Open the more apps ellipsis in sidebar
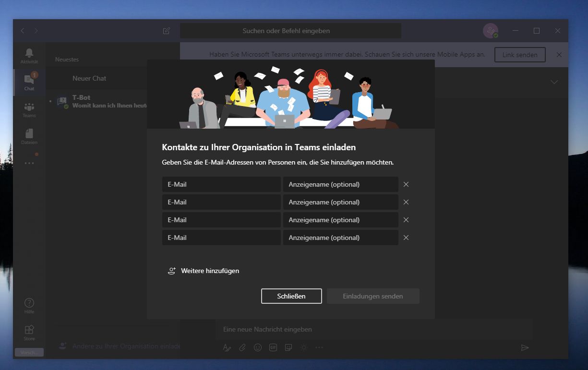The height and width of the screenshot is (370, 588). (29, 163)
